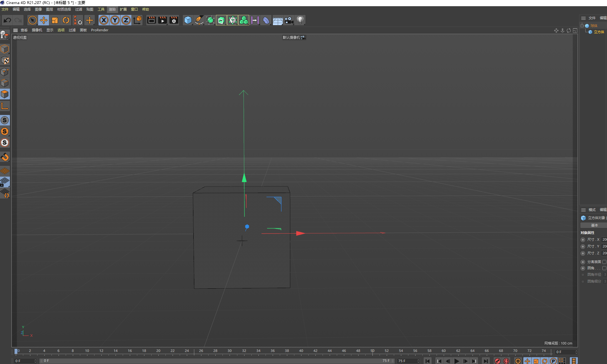
Task: Toggle Z axis lock
Action: click(x=126, y=20)
